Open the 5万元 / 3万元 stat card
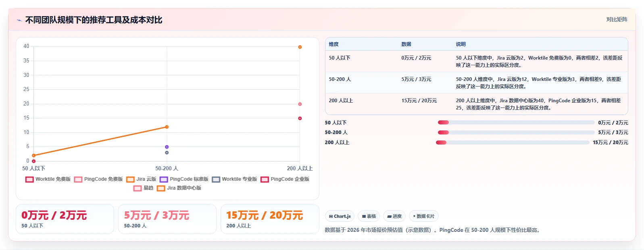The width and height of the screenshot is (644, 250). pos(167,219)
